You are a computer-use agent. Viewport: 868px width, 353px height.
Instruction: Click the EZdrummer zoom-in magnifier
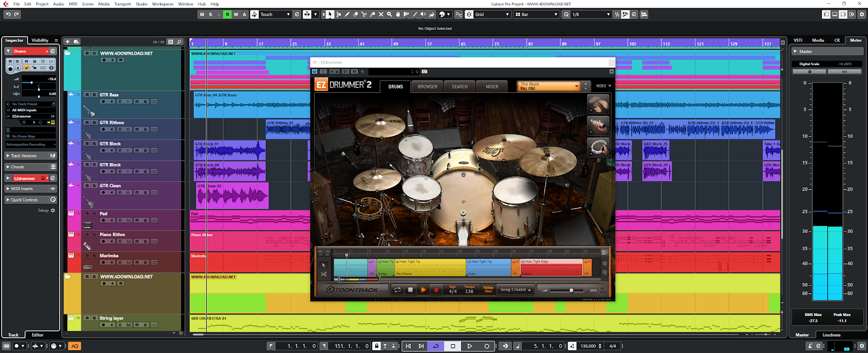(x=605, y=264)
